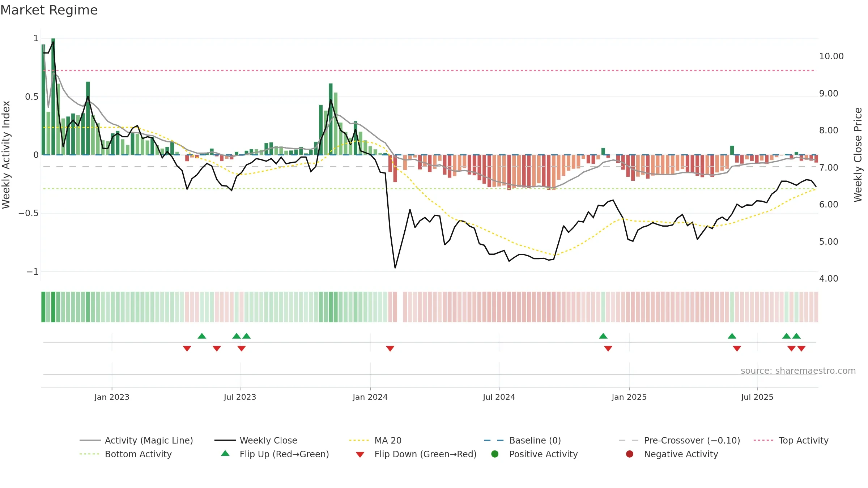Click the Jul 2024 axis label

499,397
